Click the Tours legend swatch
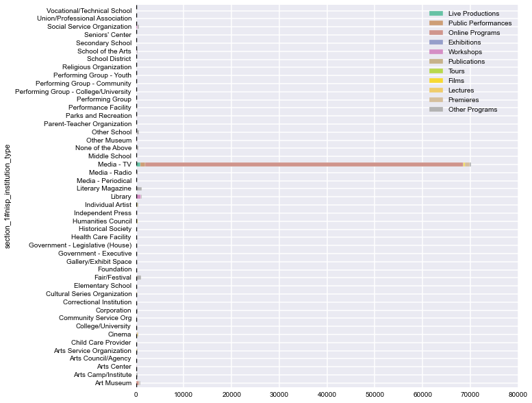The height and width of the screenshot is (403, 532). coord(436,71)
